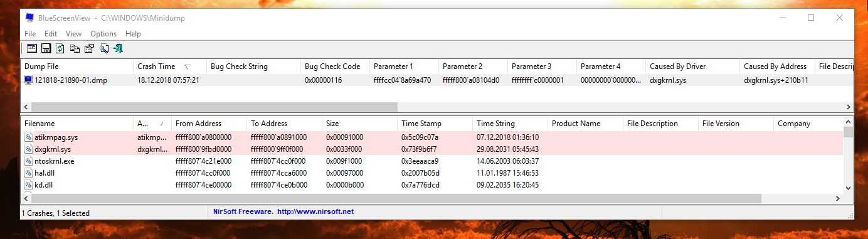Select the dxgkrnl.sys filename in lower pane
This screenshot has height=239, width=868.
[53, 149]
